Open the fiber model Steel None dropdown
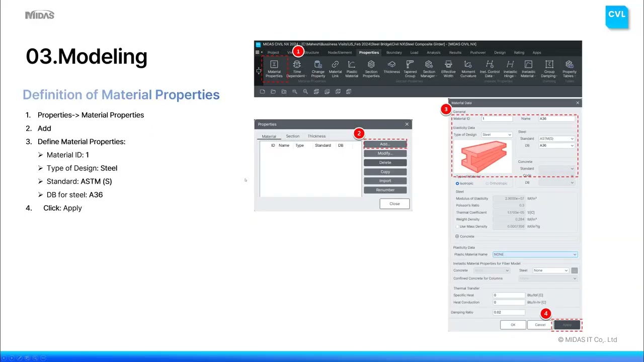The width and height of the screenshot is (644, 362). pyautogui.click(x=550, y=270)
